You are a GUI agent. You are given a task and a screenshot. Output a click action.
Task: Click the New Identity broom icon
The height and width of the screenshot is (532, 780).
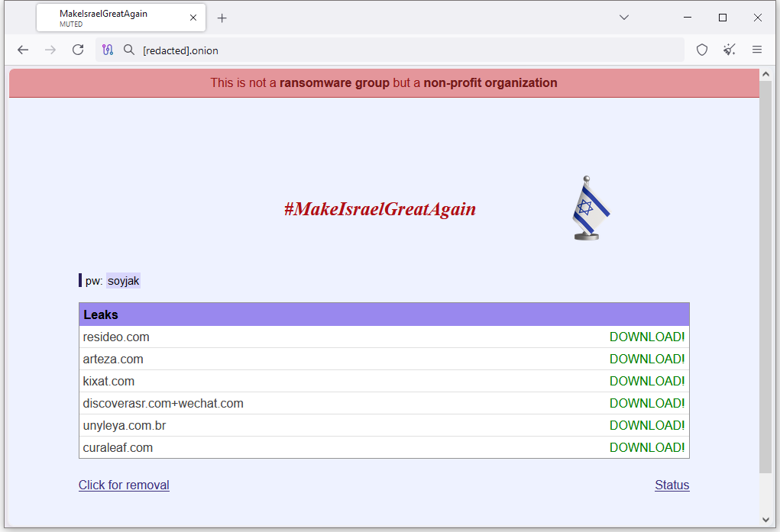(730, 50)
